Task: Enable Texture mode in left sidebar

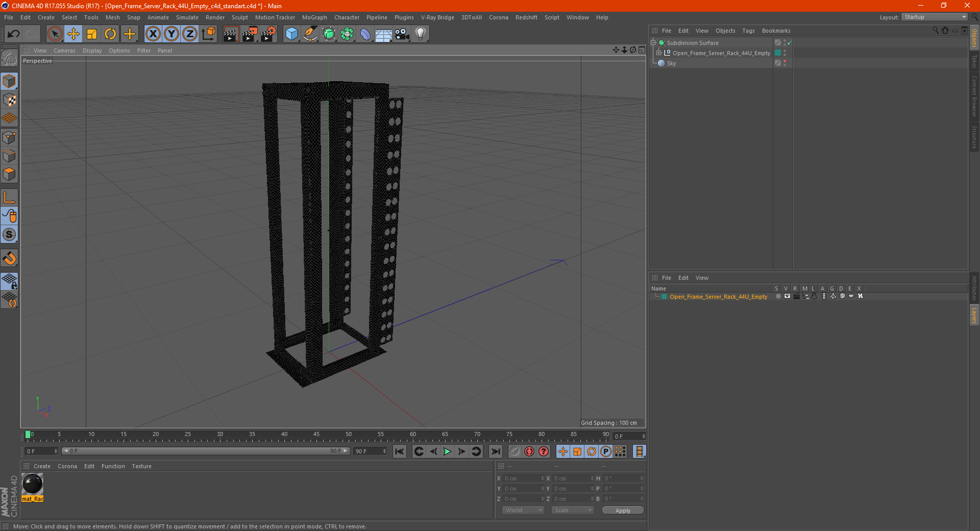Action: (9, 100)
